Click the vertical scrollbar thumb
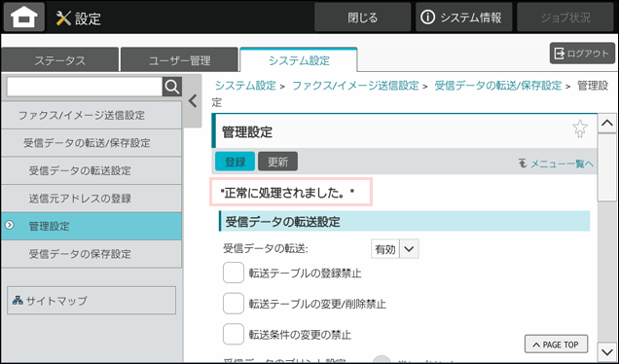The image size is (619, 364). click(606, 167)
